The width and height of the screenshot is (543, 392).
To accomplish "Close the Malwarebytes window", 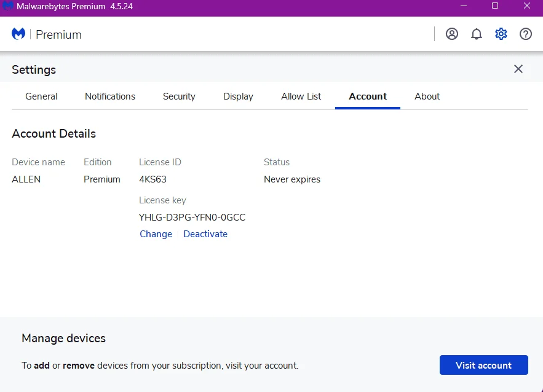I will coord(527,6).
